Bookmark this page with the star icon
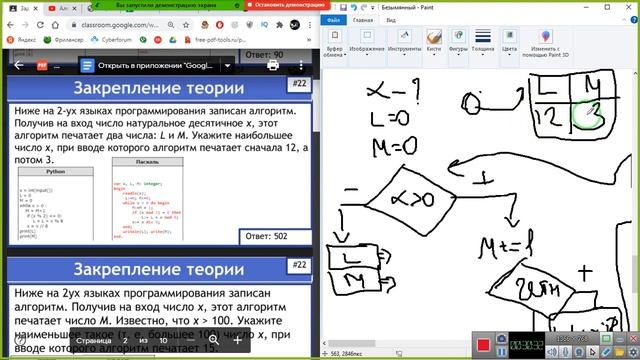The height and width of the screenshot is (360, 640). (186, 25)
